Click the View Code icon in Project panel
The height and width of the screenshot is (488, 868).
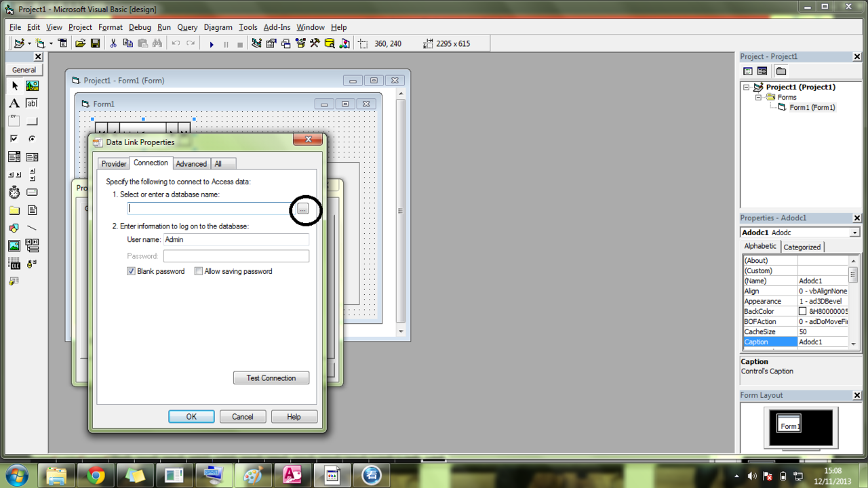[748, 71]
